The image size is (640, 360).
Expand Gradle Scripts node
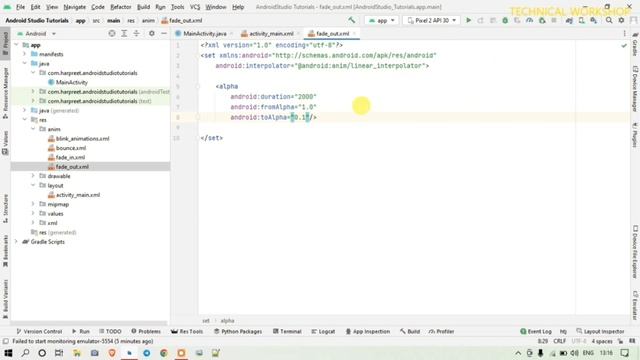(16, 242)
